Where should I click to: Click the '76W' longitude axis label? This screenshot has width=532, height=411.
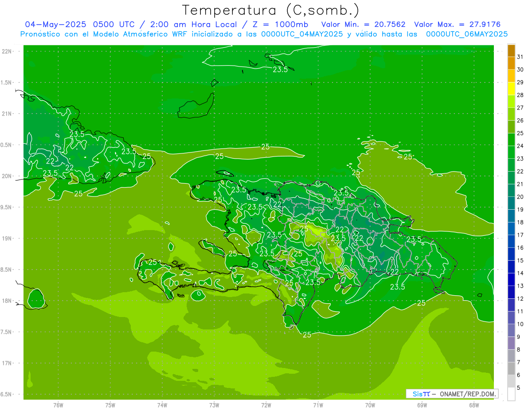(x=58, y=405)
